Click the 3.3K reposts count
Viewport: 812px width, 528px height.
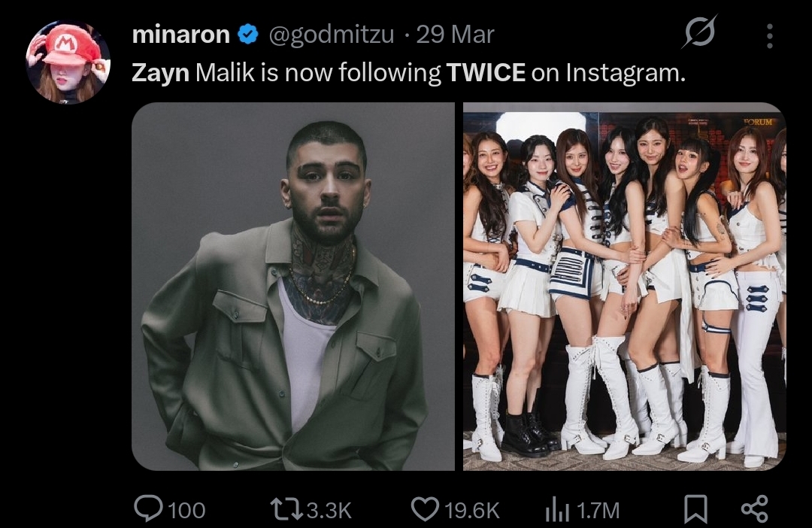pyautogui.click(x=329, y=511)
